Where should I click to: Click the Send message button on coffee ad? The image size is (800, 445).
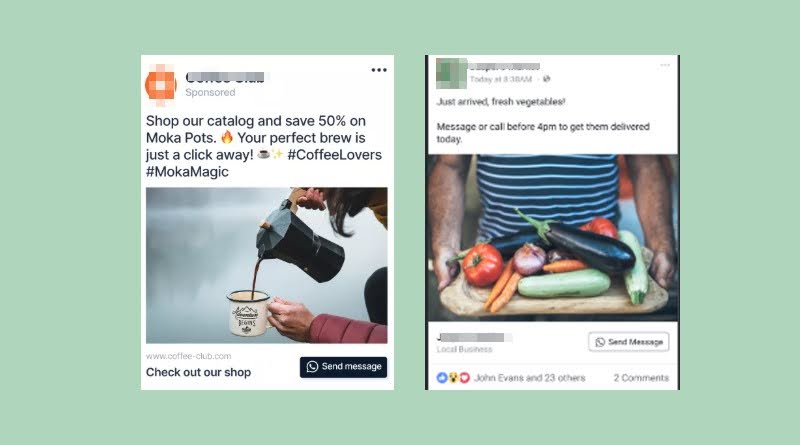click(343, 367)
